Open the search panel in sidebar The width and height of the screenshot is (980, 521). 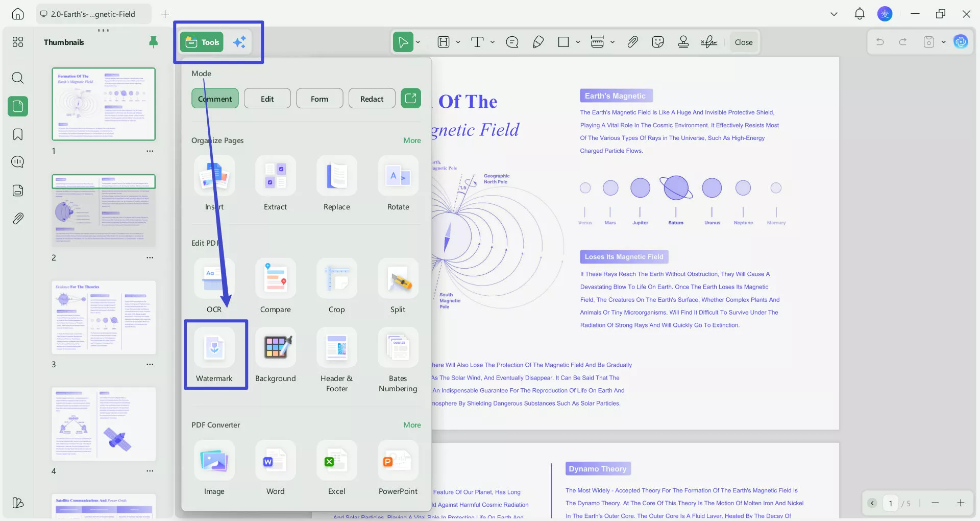click(x=18, y=78)
